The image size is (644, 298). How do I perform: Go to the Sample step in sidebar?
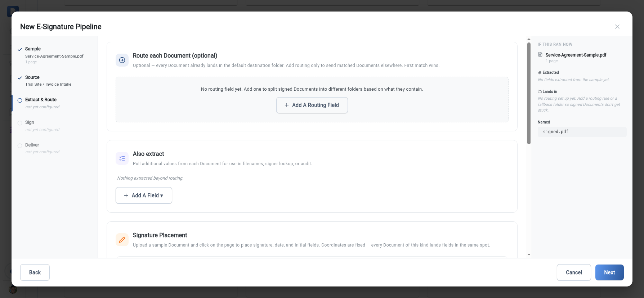[54, 55]
